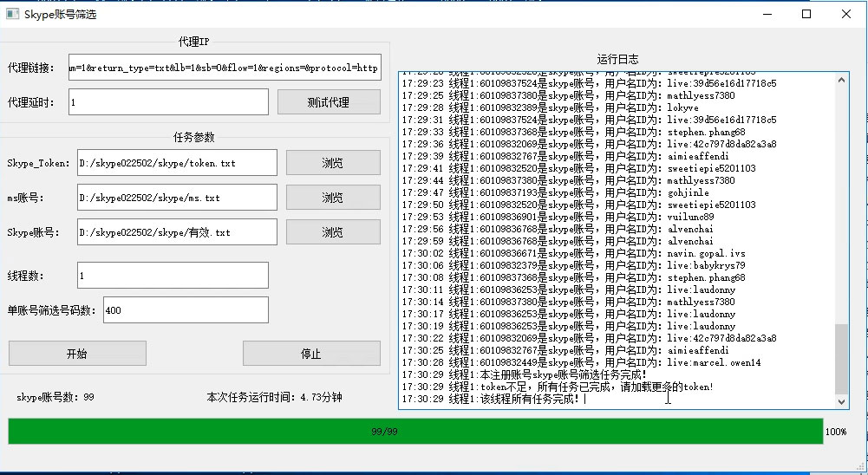This screenshot has width=868, height=475.
Task: Click the log scrollbar thumb
Action: [x=841, y=359]
